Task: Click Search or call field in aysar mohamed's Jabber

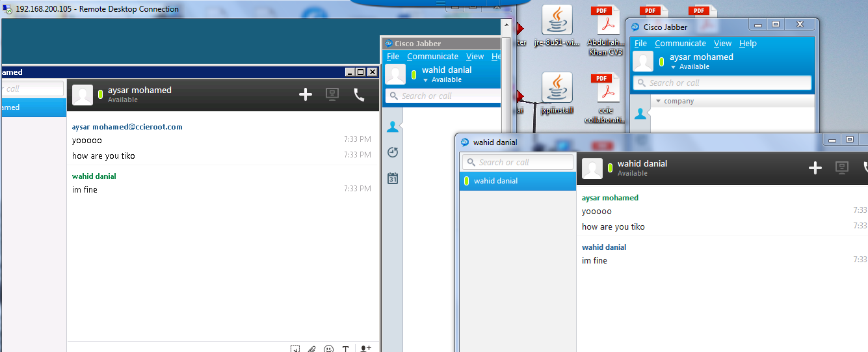Action: coord(722,83)
